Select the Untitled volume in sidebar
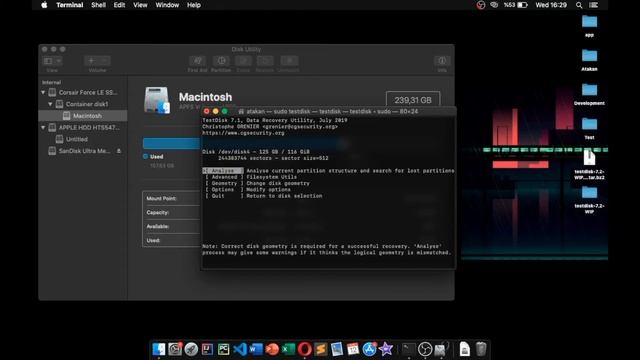 coord(72,139)
